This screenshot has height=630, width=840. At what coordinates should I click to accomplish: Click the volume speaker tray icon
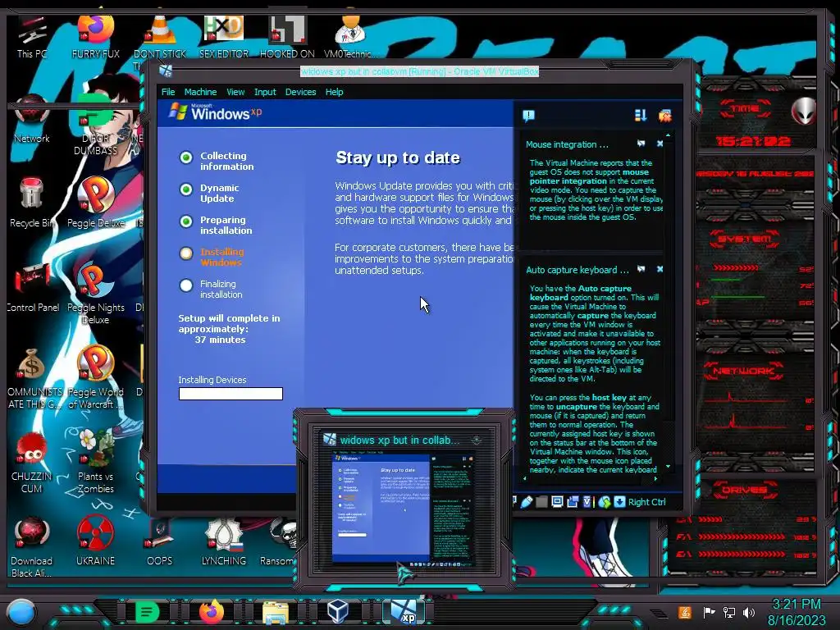[x=749, y=612]
